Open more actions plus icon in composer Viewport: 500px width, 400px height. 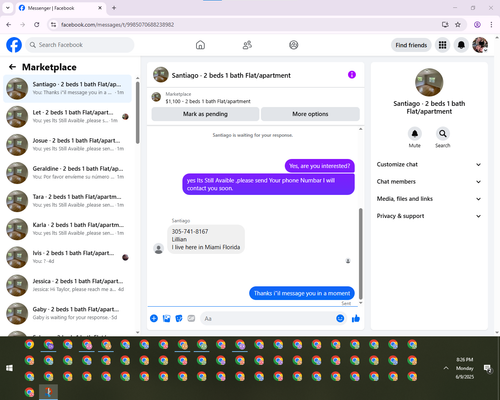point(154,318)
